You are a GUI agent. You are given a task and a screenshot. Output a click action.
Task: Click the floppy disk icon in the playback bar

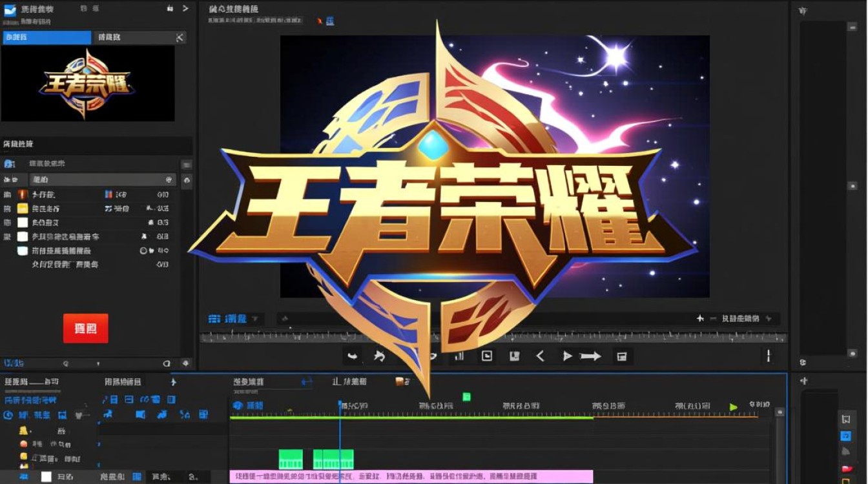pos(515,356)
